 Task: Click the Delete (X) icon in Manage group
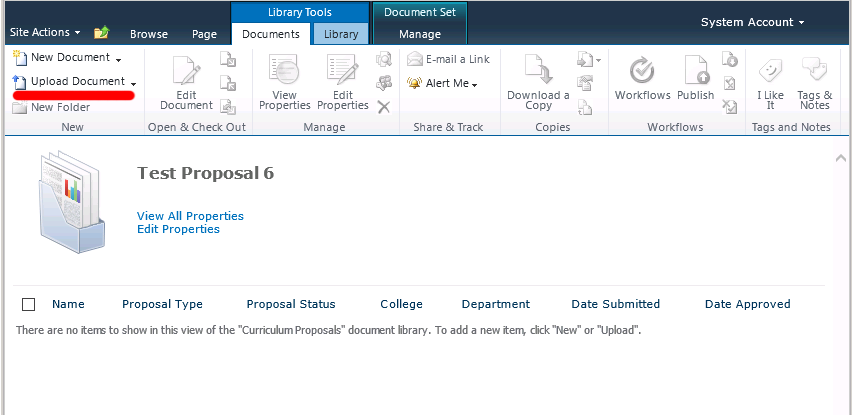[x=383, y=106]
